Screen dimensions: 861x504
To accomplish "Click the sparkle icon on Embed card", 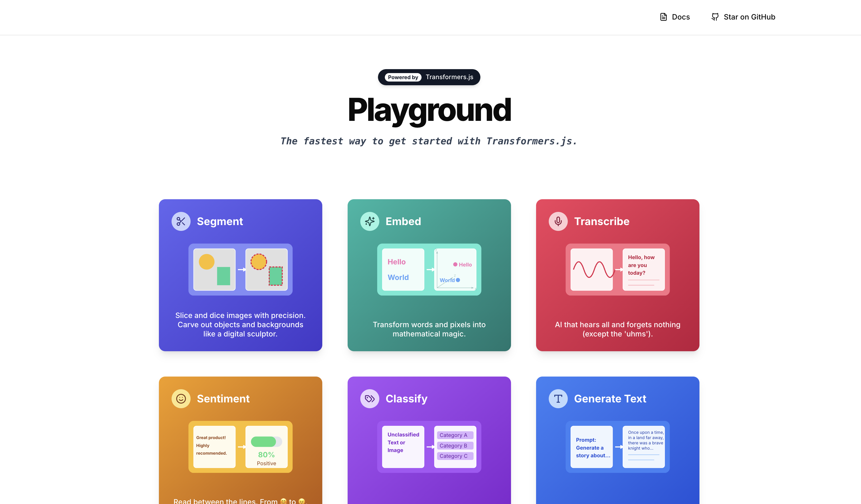I will pos(370,221).
